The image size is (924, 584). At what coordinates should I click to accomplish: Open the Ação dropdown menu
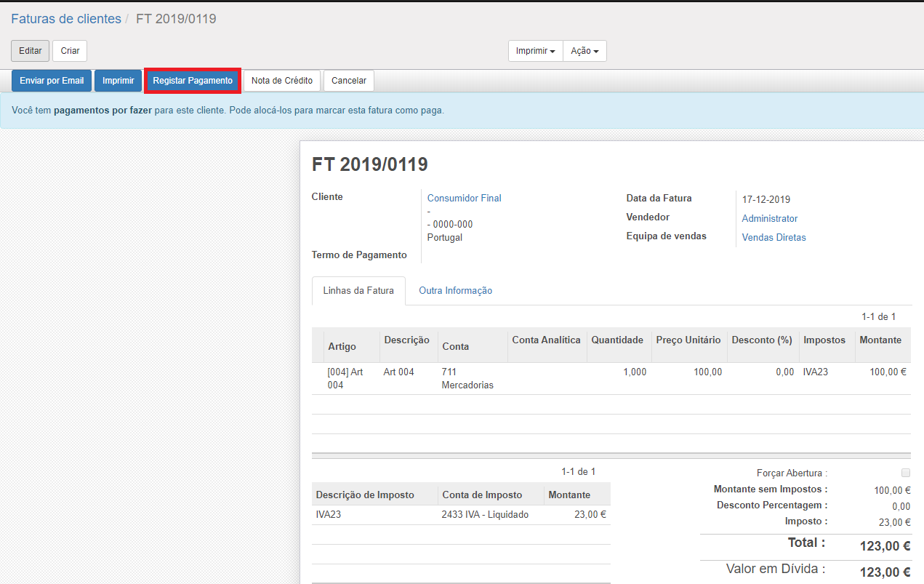pos(584,51)
